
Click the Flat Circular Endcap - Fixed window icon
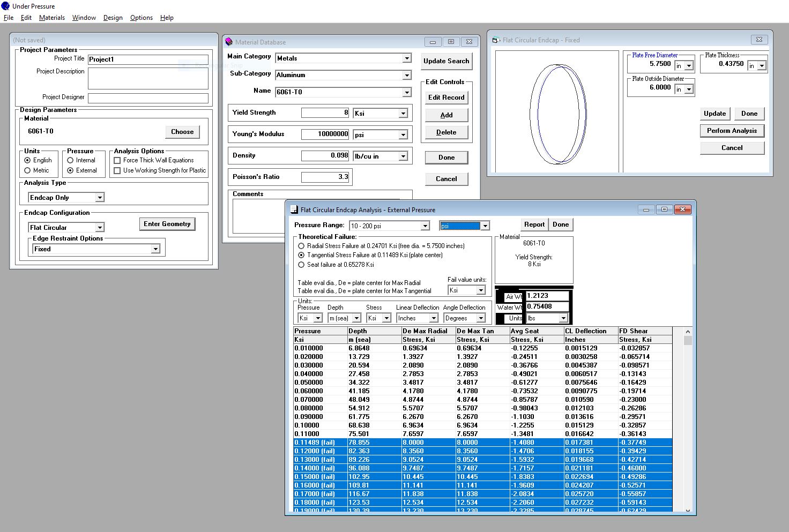click(496, 40)
